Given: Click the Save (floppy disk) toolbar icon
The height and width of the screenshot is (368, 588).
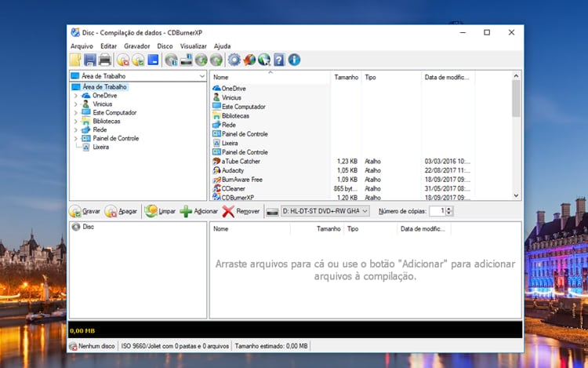Looking at the screenshot, I should point(90,60).
